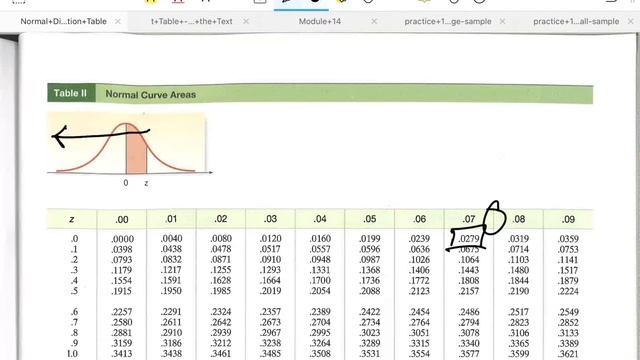Select the table value .0359

tap(568, 238)
